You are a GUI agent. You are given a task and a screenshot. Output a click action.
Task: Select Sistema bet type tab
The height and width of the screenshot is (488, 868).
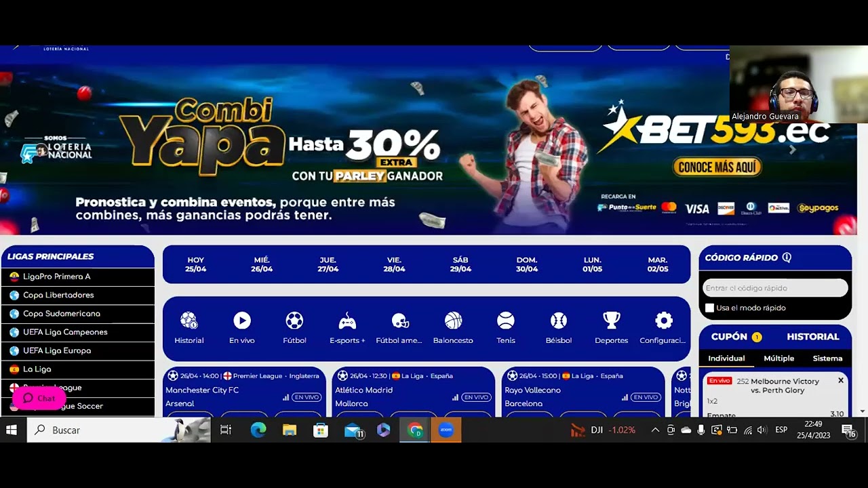point(827,359)
